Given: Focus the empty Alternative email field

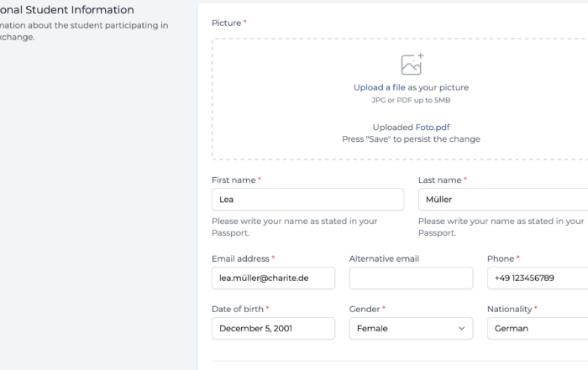Looking at the screenshot, I should click(x=411, y=278).
